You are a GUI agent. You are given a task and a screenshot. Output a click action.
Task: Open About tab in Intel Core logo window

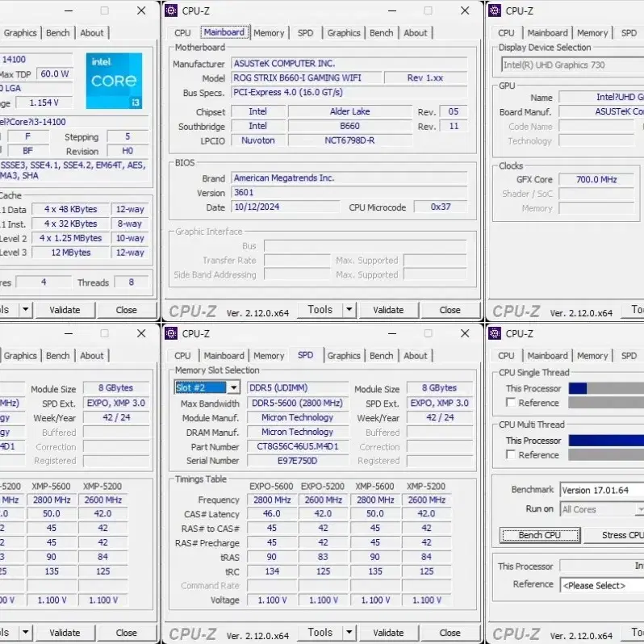91,33
